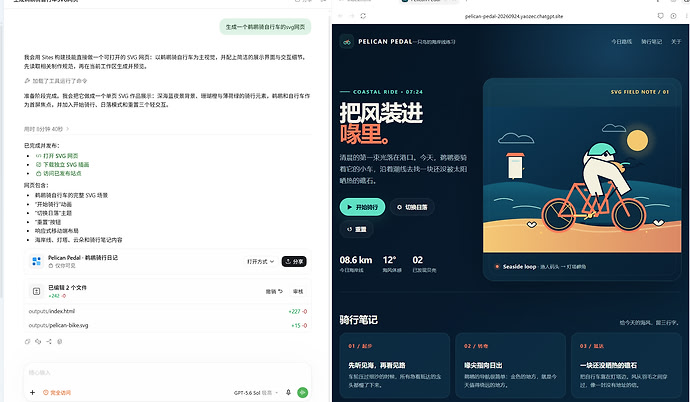
Task: Click the 02 collected-items stat on the webpage
Action: pyautogui.click(x=424, y=263)
